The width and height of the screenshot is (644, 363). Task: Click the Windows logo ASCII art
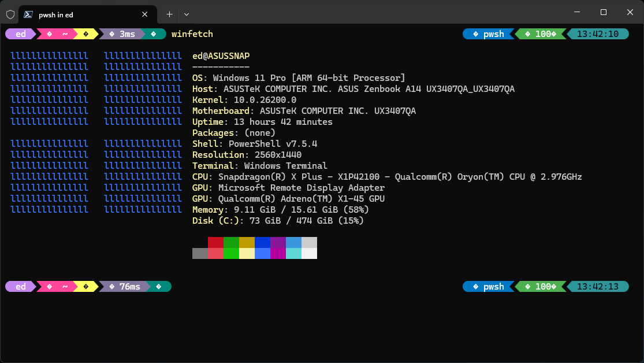(x=96, y=133)
